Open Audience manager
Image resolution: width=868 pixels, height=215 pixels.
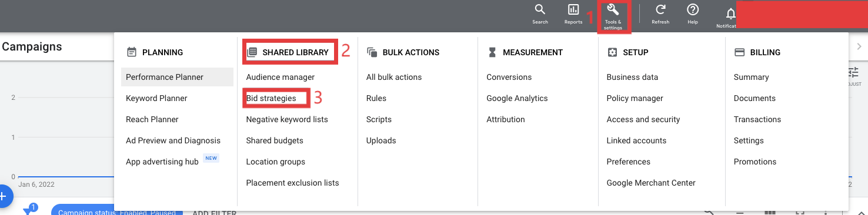coord(281,77)
